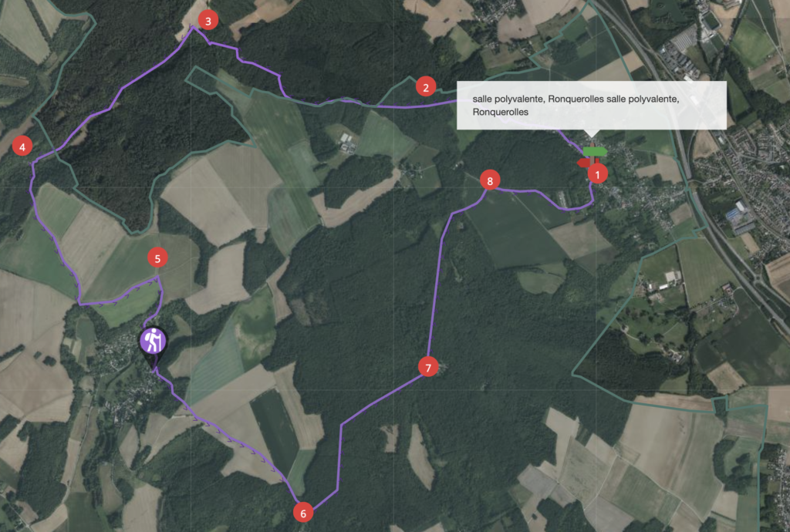Image resolution: width=790 pixels, height=532 pixels.
Task: Select waypoint marker number 6
Action: point(303,513)
